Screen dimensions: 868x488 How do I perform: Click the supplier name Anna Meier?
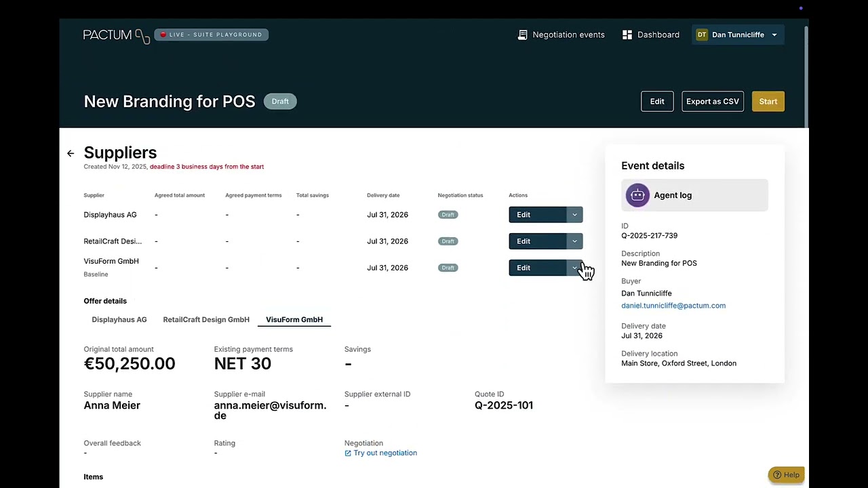[112, 405]
